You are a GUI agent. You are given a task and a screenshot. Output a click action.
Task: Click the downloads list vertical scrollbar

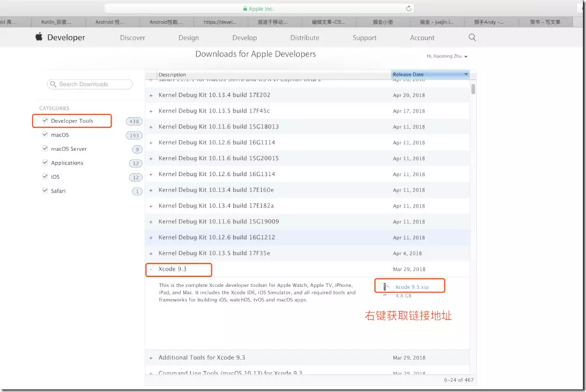(473, 89)
